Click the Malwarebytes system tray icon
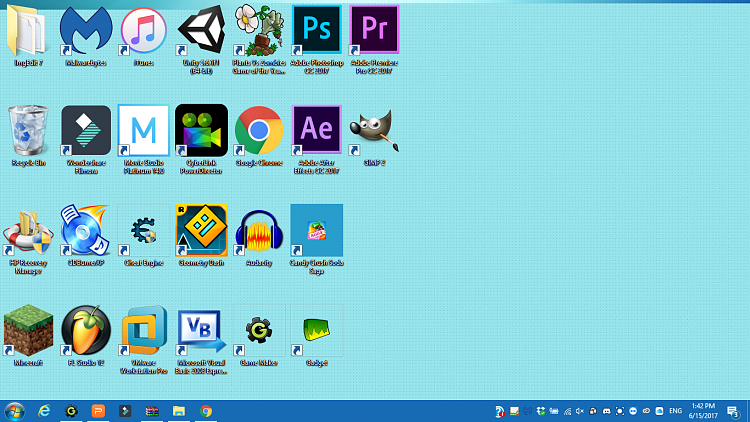 528,411
